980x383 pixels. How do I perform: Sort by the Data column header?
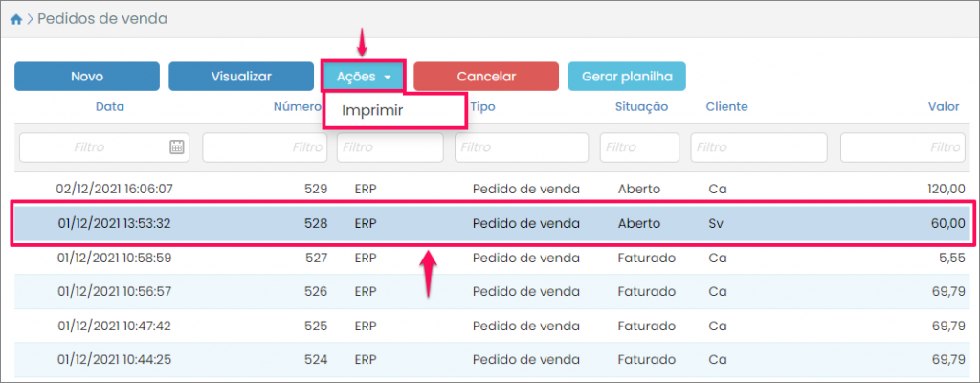(110, 107)
